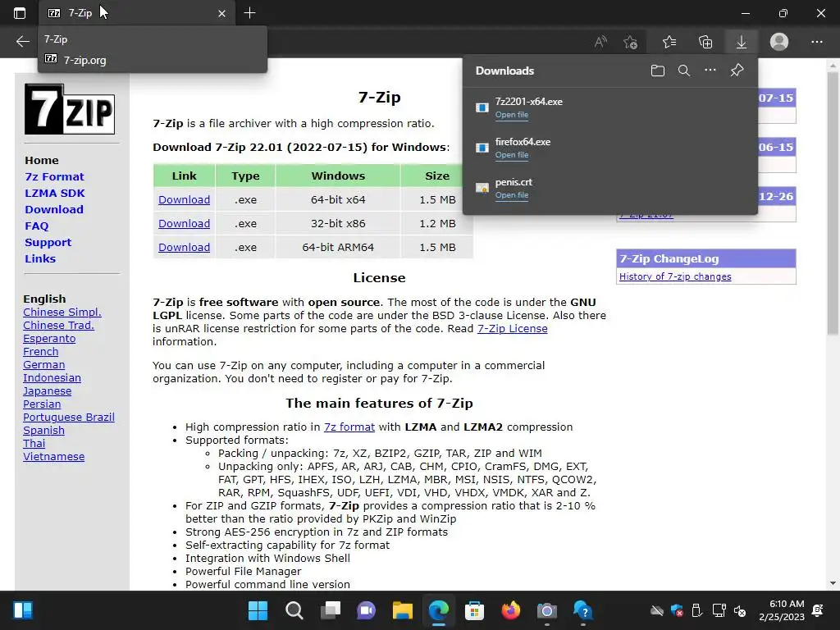Click the page vertical scrollbar thumb
This screenshot has width=840, height=630.
pyautogui.click(x=833, y=203)
